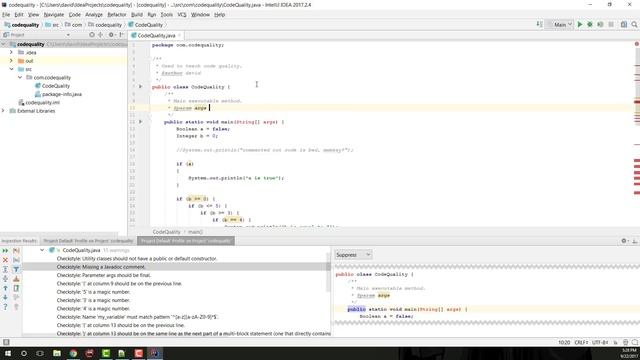Click run gutter arrow beside main method
This screenshot has width=640, height=360.
click(x=140, y=122)
